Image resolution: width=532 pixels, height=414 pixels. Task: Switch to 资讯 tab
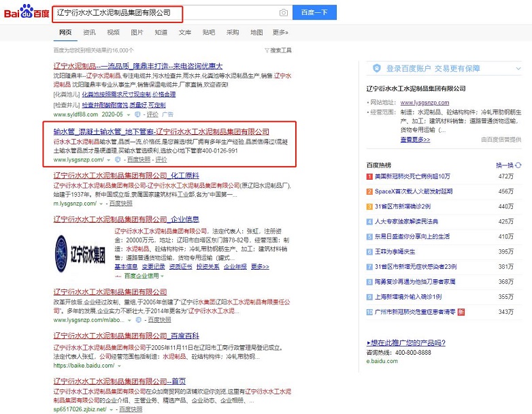click(89, 32)
